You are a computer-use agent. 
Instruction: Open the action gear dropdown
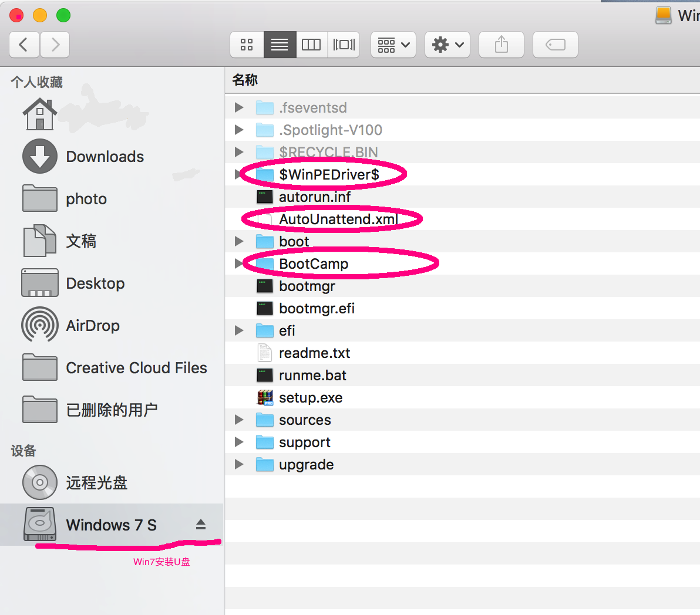point(447,45)
